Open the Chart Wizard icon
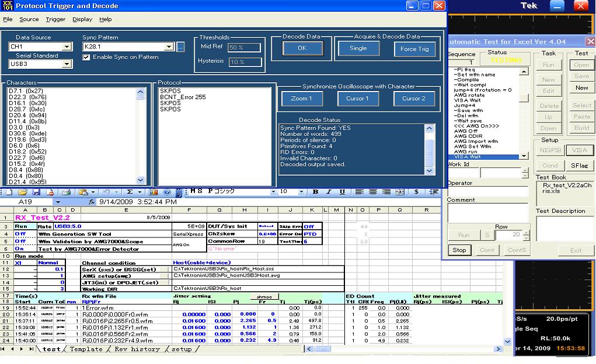The width and height of the screenshot is (596, 364). [154, 192]
